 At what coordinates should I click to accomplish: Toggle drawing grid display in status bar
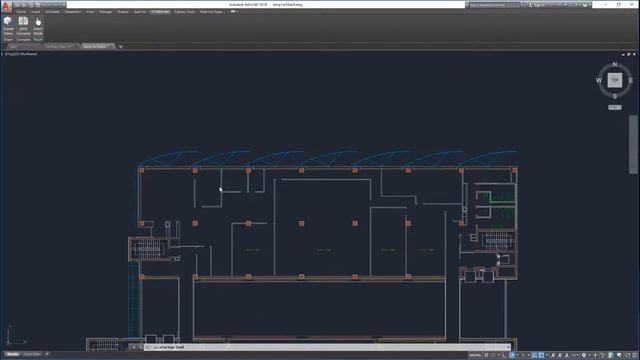tap(487, 355)
